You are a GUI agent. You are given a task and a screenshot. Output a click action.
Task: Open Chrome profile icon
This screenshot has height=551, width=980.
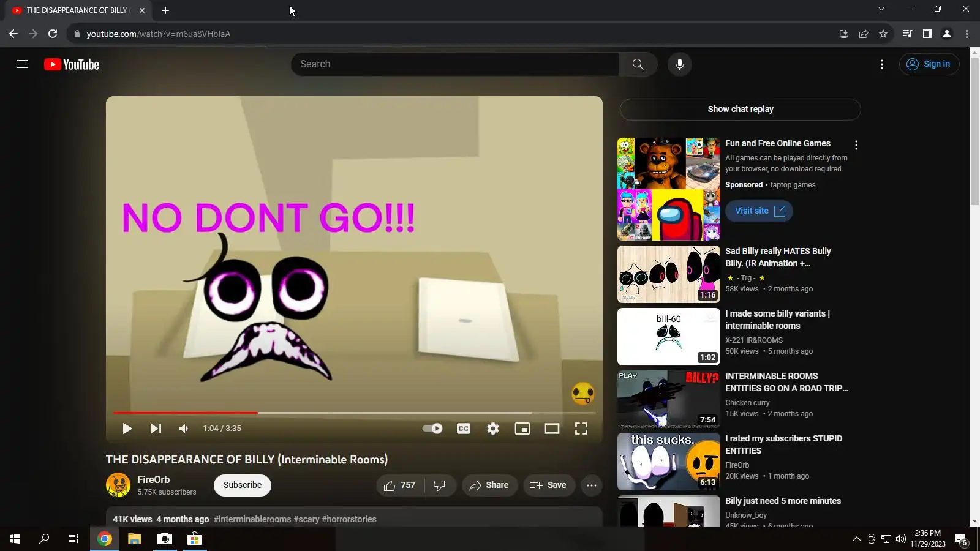click(x=947, y=34)
